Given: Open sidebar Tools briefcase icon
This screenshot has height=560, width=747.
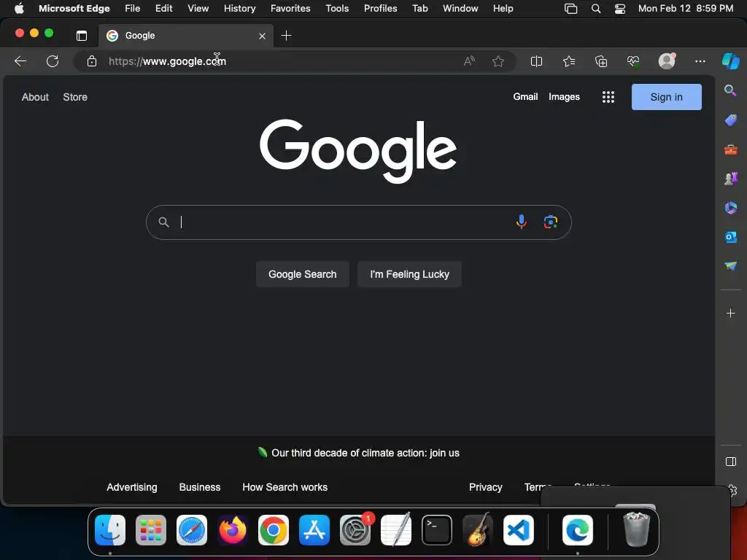Looking at the screenshot, I should pos(730,150).
